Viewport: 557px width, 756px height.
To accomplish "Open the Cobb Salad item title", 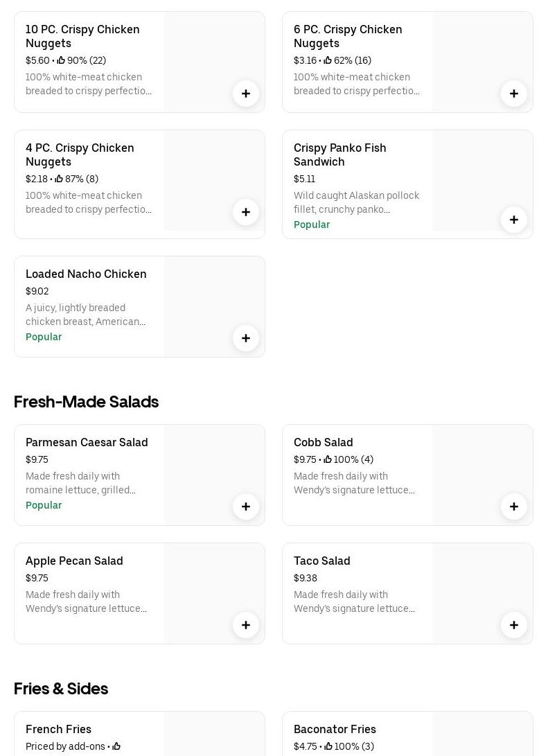I will tap(323, 442).
